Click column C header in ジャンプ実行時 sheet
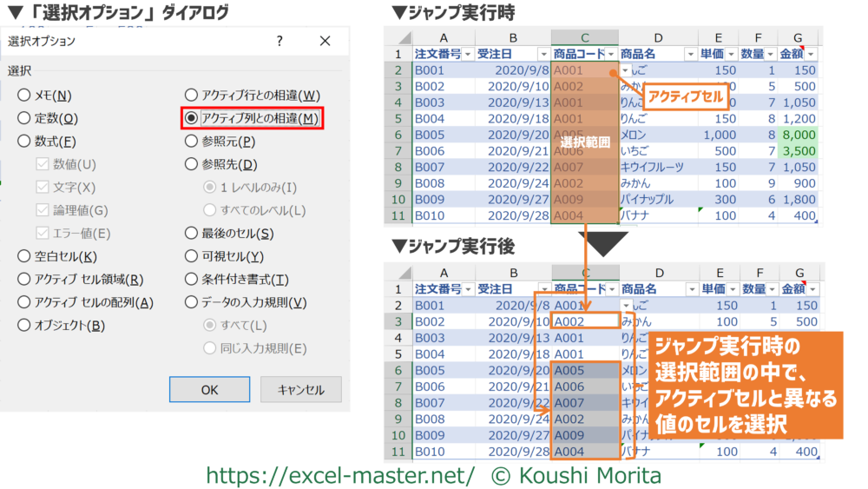Viewport: 868px width, 489px height. point(584,37)
